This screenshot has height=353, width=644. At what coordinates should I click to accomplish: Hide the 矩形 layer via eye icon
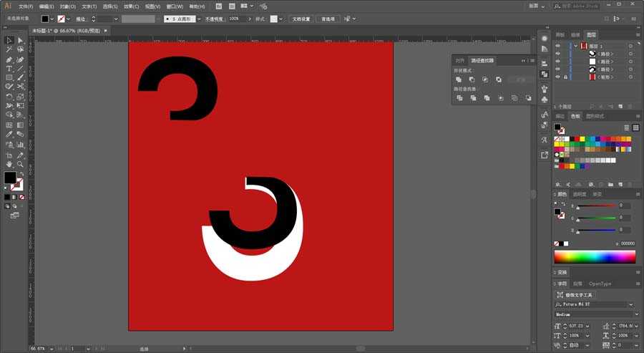[x=557, y=77]
